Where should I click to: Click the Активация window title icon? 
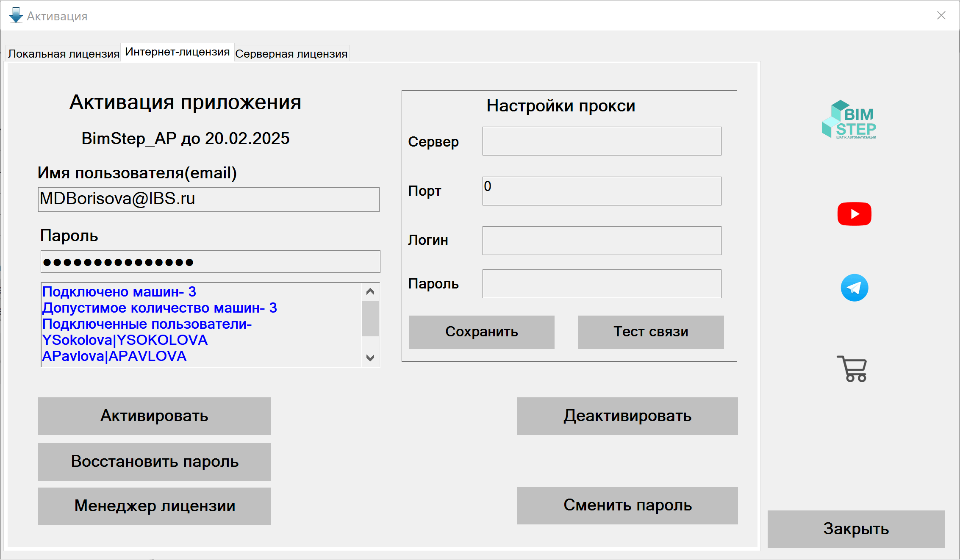click(x=16, y=16)
